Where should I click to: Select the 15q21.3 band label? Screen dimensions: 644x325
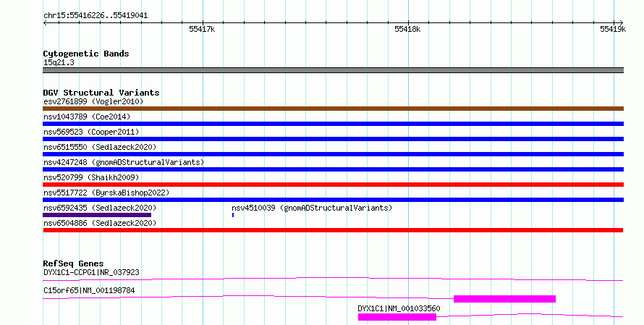59,62
